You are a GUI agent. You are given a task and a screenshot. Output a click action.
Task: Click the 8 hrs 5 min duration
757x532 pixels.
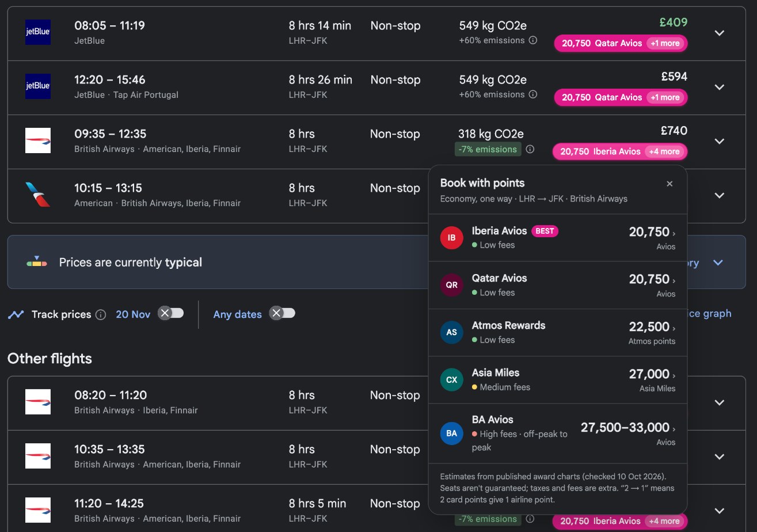tap(318, 503)
